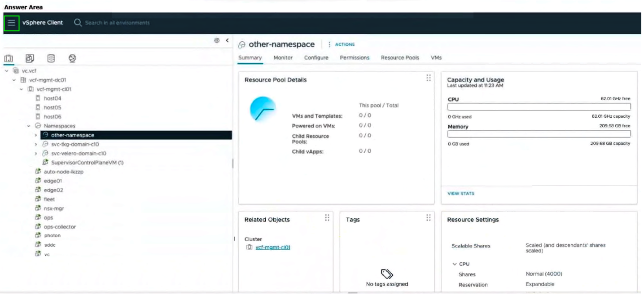
Task: Click the vcf-mgmt-cl01 cluster icon in Related Objects
Action: (249, 247)
